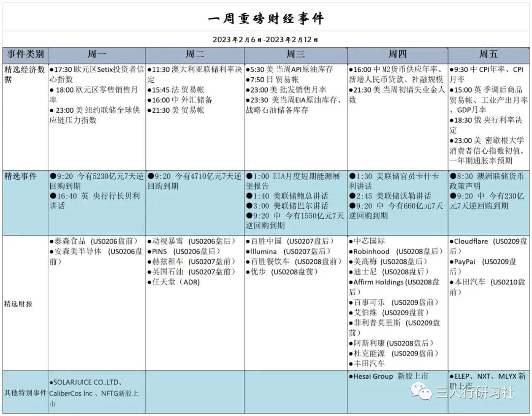Click 3:00 美联储巴尔讲话
Image resolution: width=532 pixels, height=416 pixels.
287,206
